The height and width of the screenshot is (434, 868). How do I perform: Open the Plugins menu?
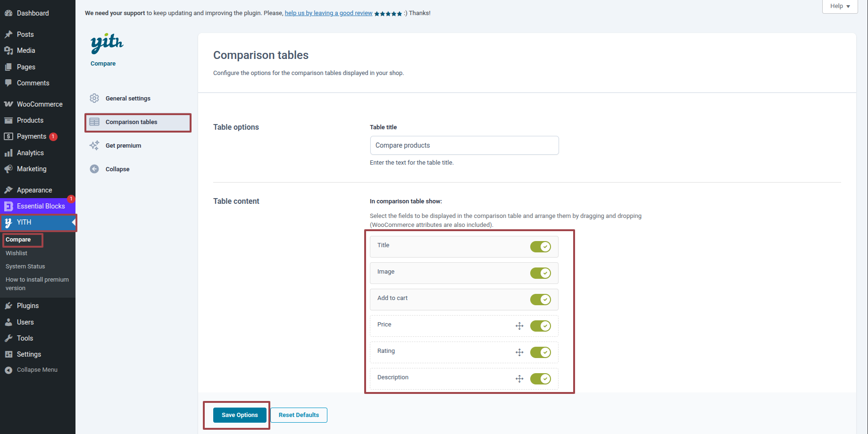(x=28, y=306)
